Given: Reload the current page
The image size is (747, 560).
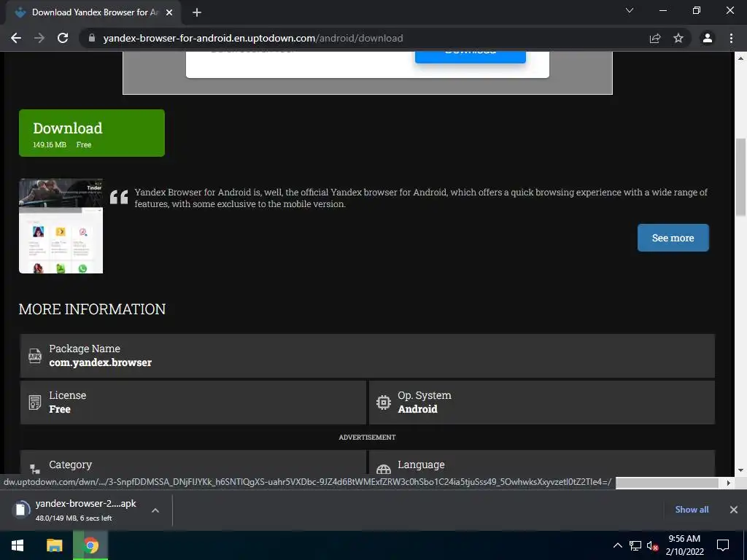Looking at the screenshot, I should pyautogui.click(x=63, y=38).
